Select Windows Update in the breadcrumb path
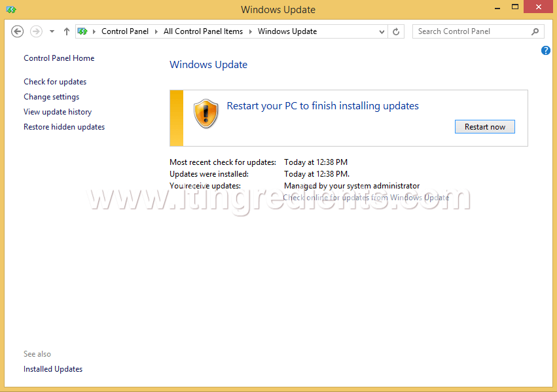Screen dimensions: 557x392 [x=290, y=31]
